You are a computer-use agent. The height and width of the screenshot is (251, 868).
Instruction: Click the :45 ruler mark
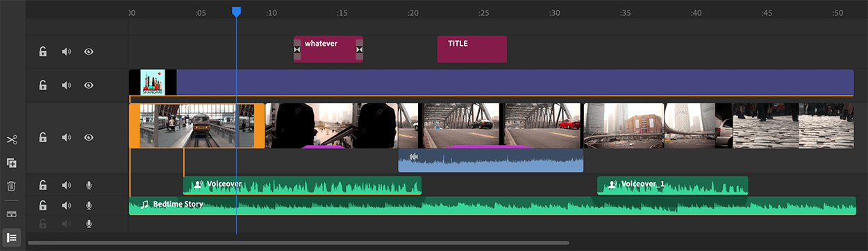[767, 13]
